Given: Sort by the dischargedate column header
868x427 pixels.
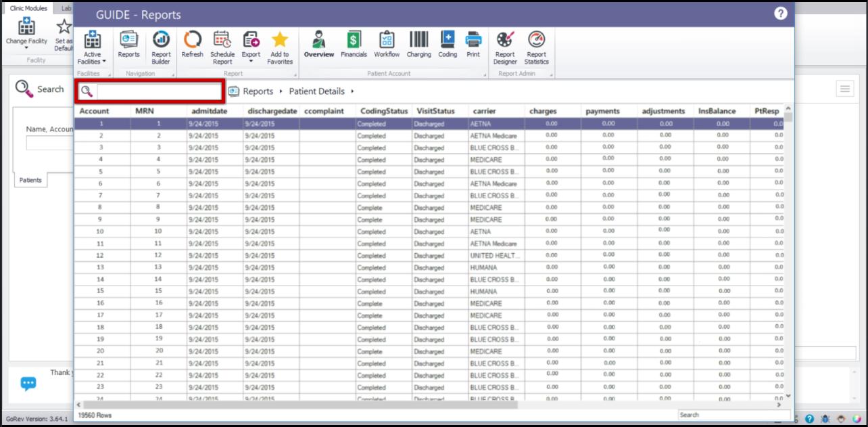Looking at the screenshot, I should coord(272,111).
